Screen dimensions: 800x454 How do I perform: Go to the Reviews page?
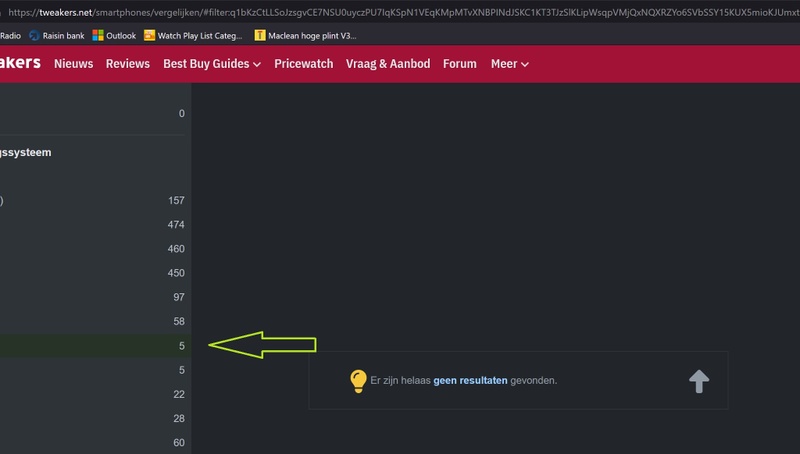coord(128,64)
